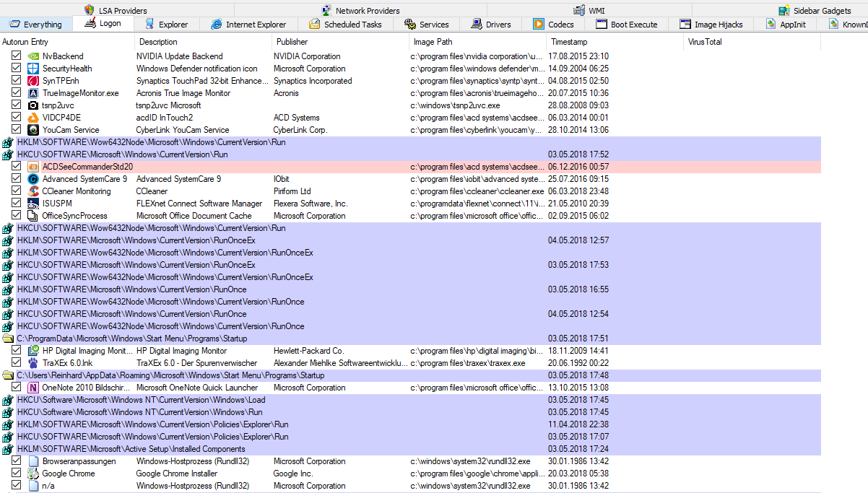Click registry icon for HKCU Policies\Explorer\Run
This screenshot has width=868, height=493.
coord(8,437)
